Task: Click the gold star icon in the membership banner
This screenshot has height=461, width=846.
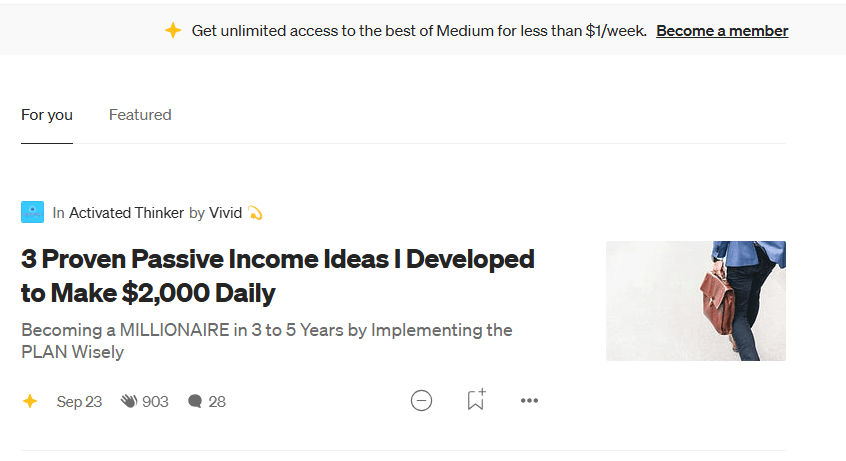Action: click(173, 31)
